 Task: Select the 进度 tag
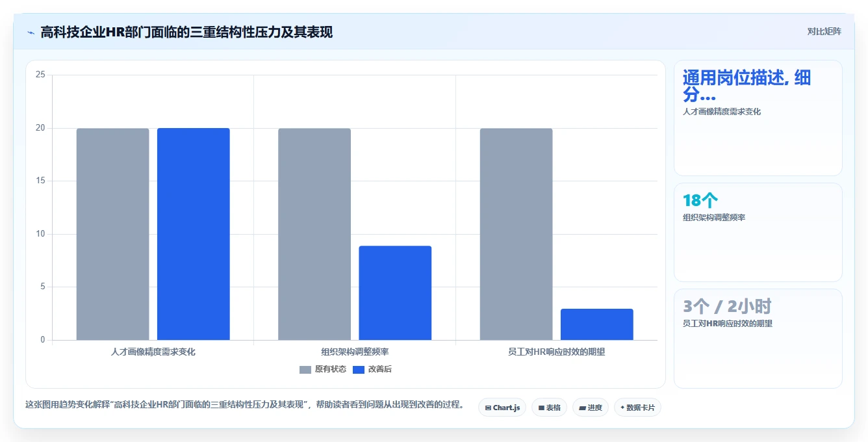(591, 408)
